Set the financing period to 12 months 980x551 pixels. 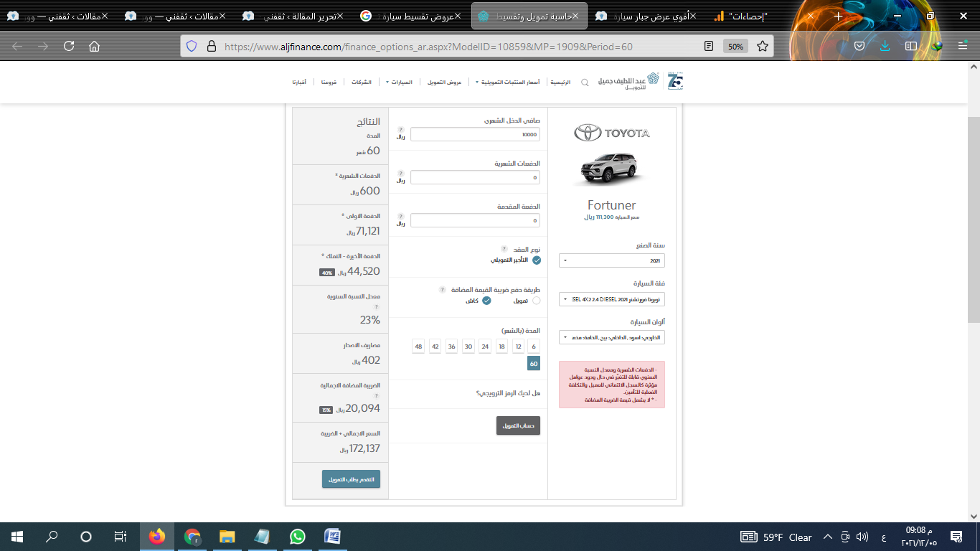518,347
